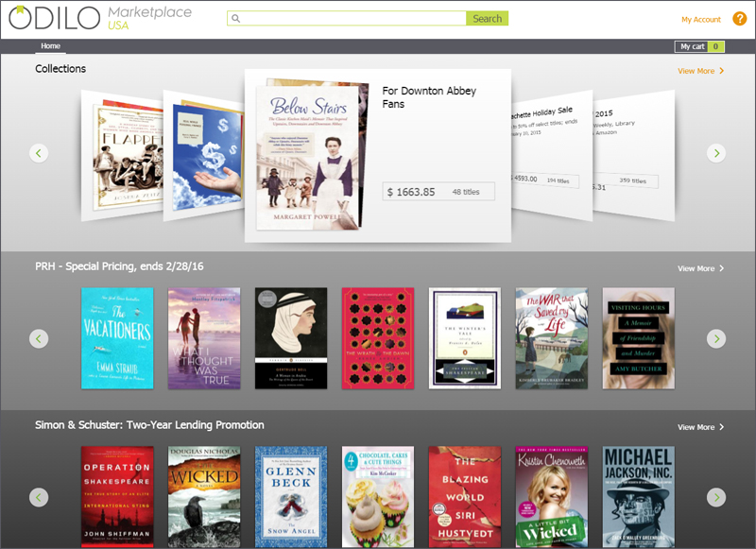Click the PRH - Special Pricing, ends 2/28/16 heading
The height and width of the screenshot is (549, 756).
point(119,266)
